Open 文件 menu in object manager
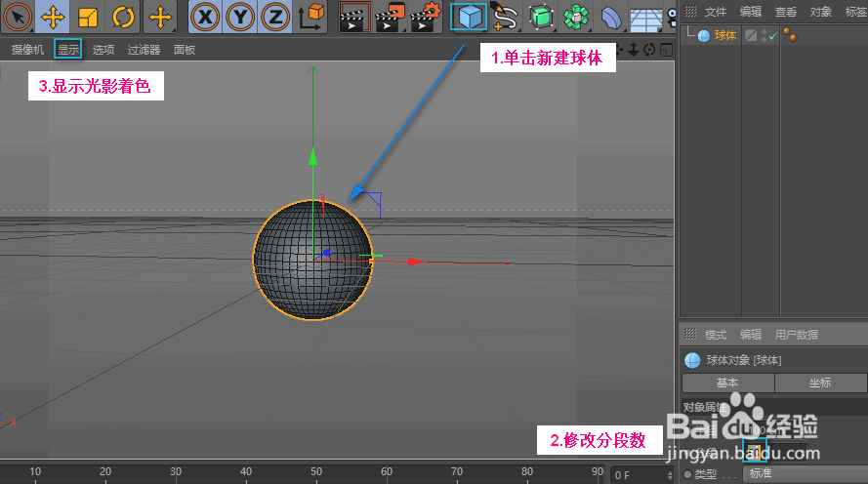Image resolution: width=868 pixels, height=484 pixels. [x=716, y=12]
